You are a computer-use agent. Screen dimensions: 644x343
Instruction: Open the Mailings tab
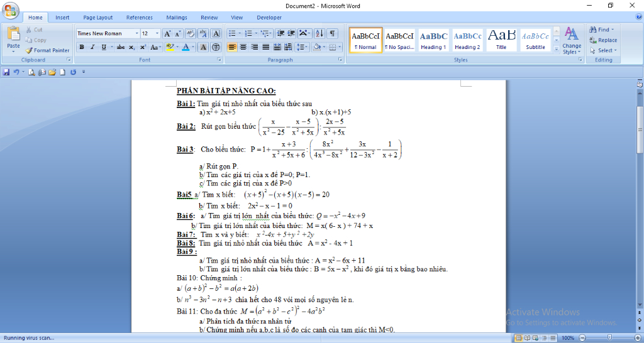point(177,18)
